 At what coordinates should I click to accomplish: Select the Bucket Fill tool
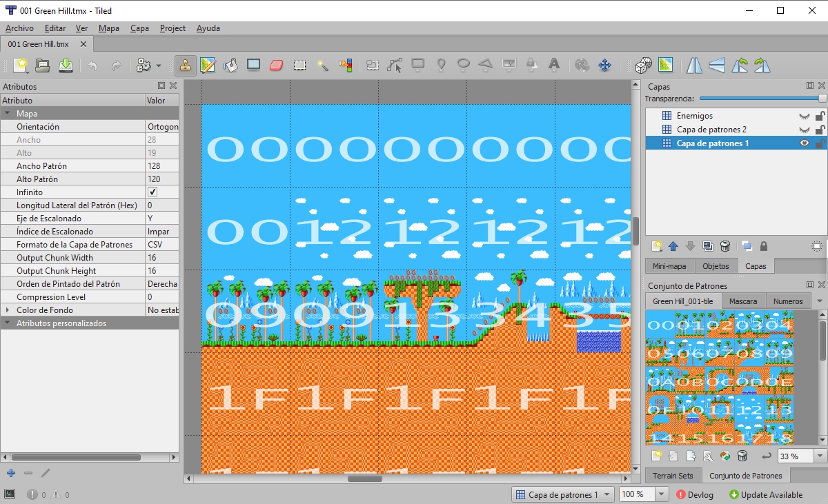tap(230, 65)
